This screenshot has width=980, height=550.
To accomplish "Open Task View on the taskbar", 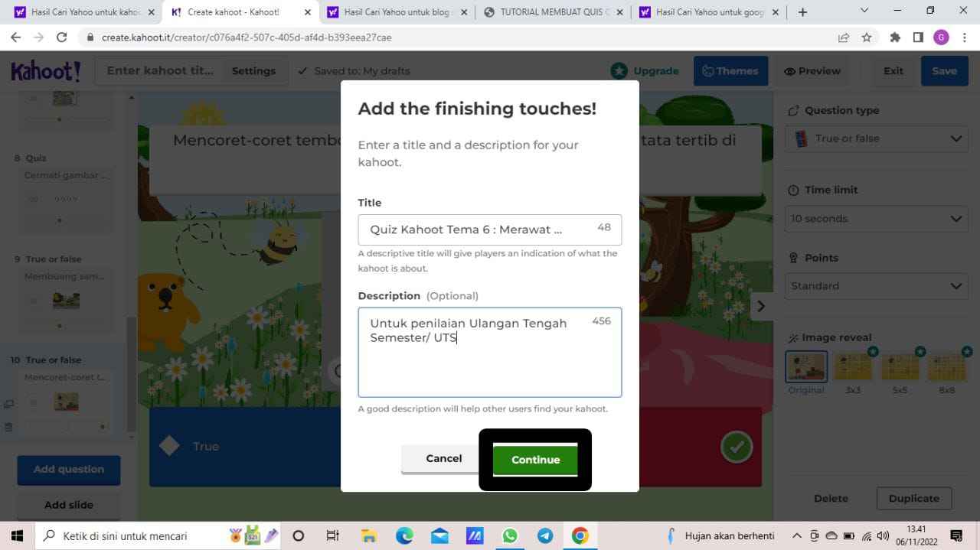I will [332, 535].
